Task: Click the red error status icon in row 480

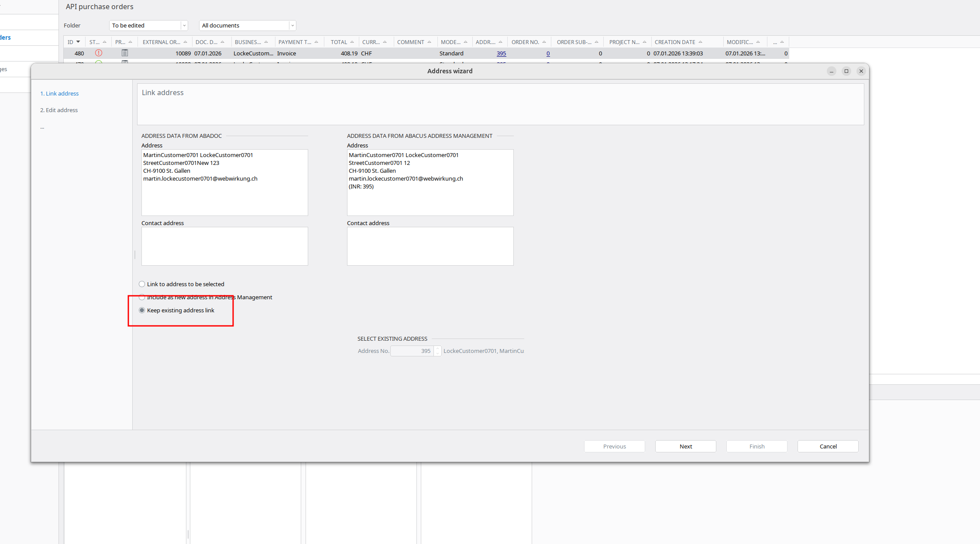Action: click(x=99, y=53)
